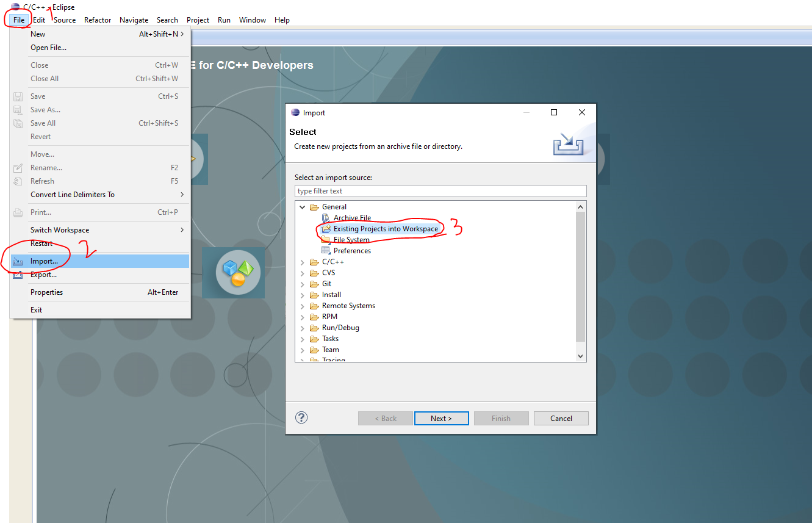The height and width of the screenshot is (523, 812).
Task: Maximize the Import dialog
Action: (x=554, y=112)
